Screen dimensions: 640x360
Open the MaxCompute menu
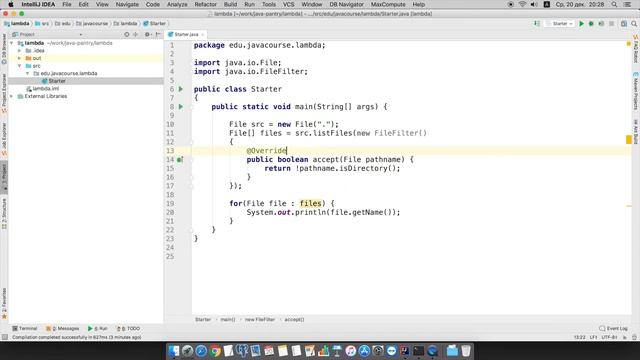tap(388, 4)
